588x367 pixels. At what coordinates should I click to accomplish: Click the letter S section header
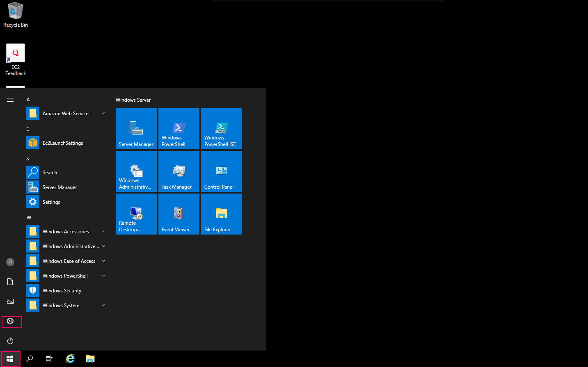pyautogui.click(x=28, y=159)
